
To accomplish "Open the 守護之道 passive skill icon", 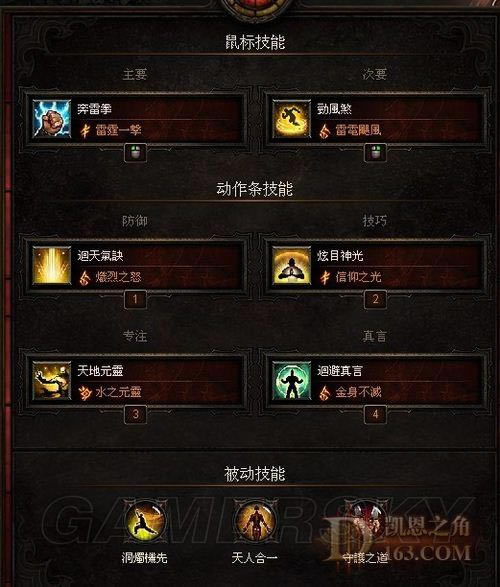I will [365, 522].
